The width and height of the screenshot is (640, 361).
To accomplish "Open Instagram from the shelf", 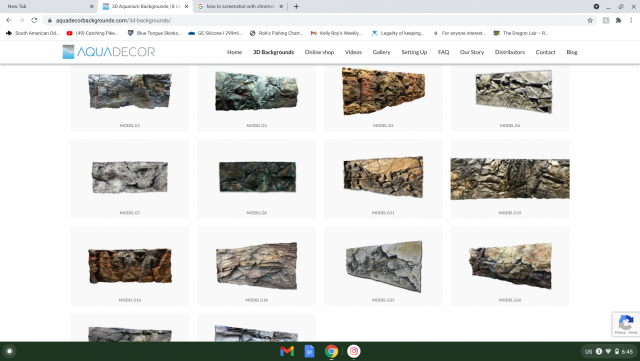I will (354, 351).
